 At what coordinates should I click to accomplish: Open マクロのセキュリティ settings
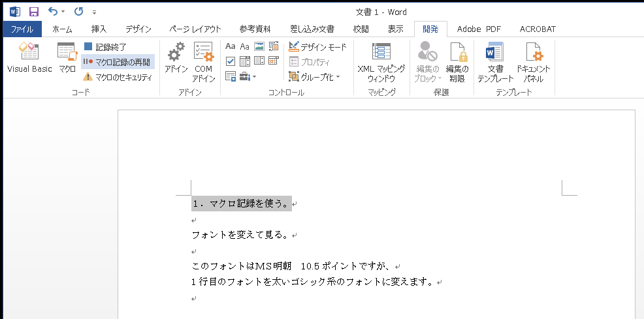[118, 77]
